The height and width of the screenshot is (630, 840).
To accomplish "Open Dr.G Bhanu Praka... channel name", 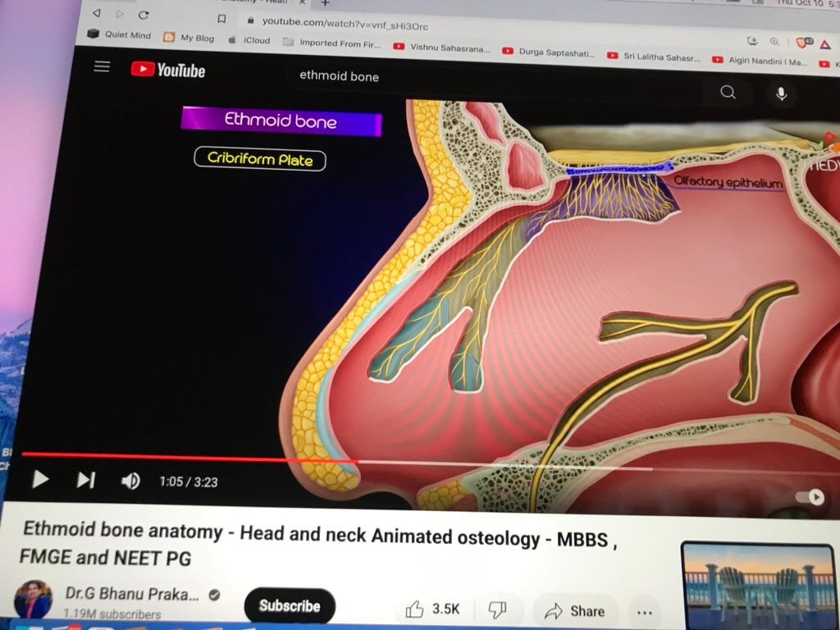I will coord(132,594).
